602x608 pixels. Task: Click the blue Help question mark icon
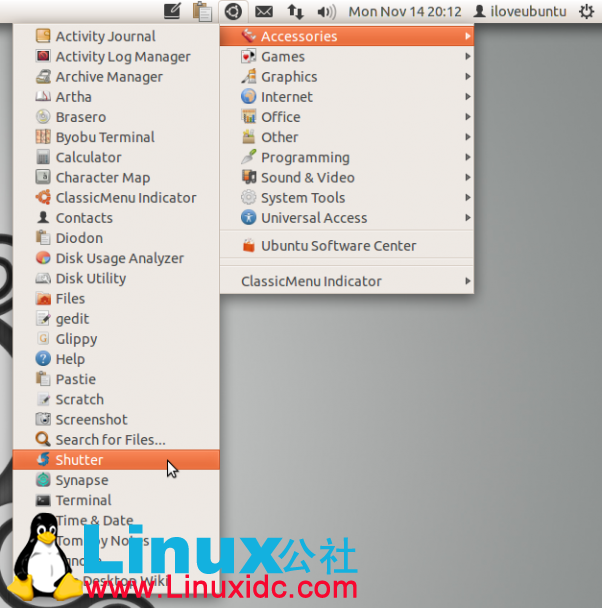(43, 359)
